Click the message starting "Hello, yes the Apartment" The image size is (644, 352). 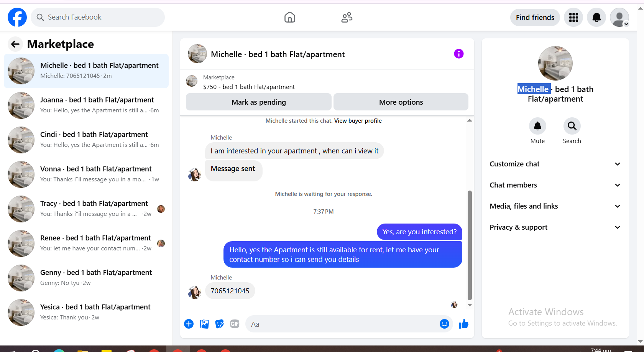(343, 255)
